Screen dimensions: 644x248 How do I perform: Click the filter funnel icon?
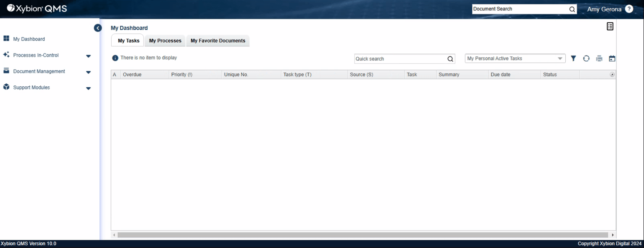click(573, 58)
